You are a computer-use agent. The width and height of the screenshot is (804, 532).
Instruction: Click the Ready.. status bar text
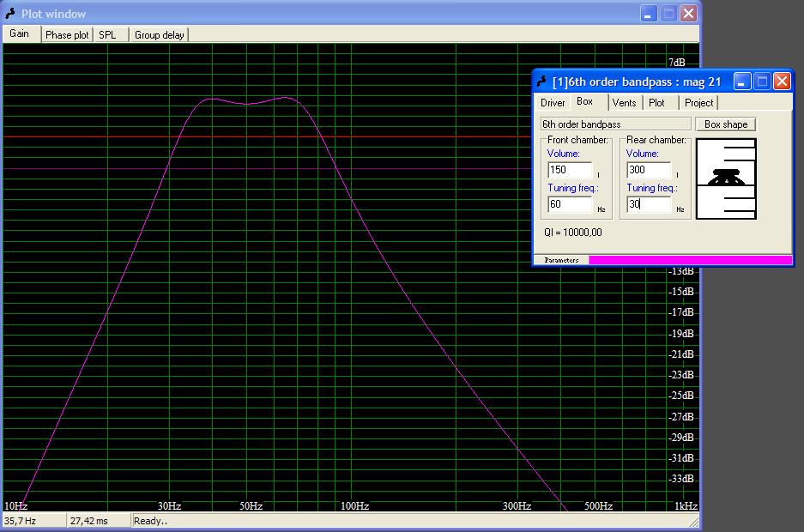[x=150, y=521]
